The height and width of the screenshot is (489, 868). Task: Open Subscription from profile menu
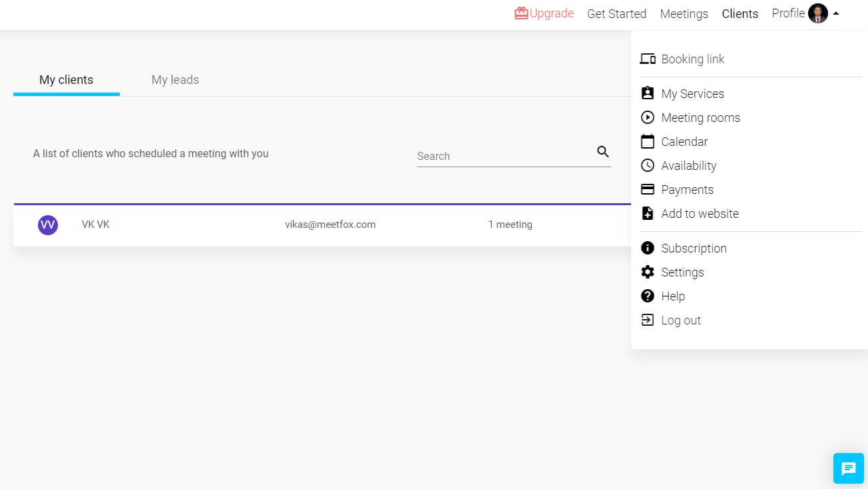[x=694, y=248]
